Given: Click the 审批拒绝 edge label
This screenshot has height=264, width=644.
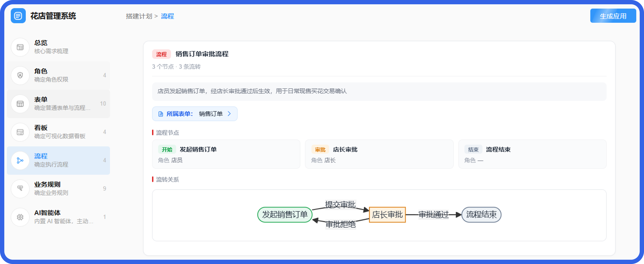Looking at the screenshot, I should point(341,224).
